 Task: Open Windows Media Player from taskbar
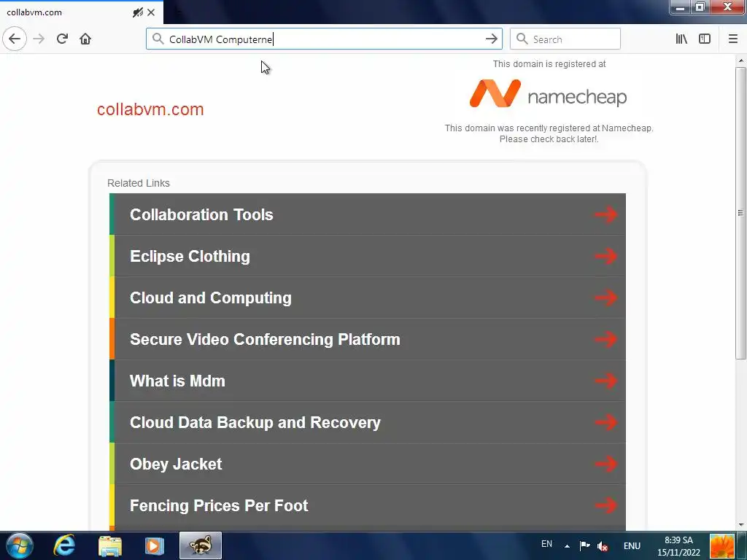coord(154,545)
